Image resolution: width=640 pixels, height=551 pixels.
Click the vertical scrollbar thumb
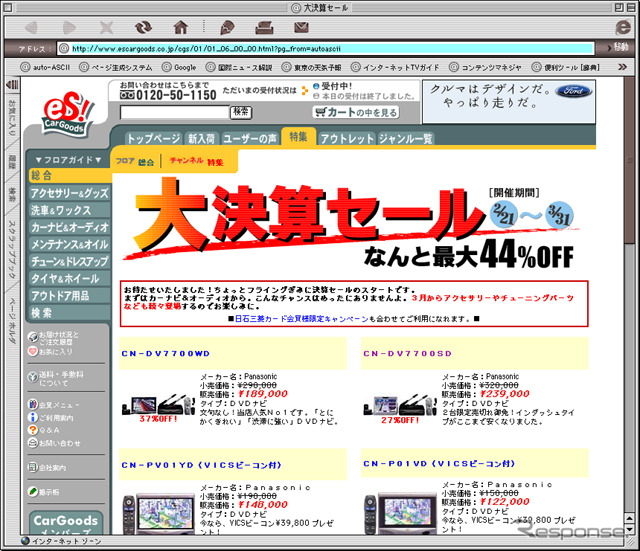tap(631, 160)
